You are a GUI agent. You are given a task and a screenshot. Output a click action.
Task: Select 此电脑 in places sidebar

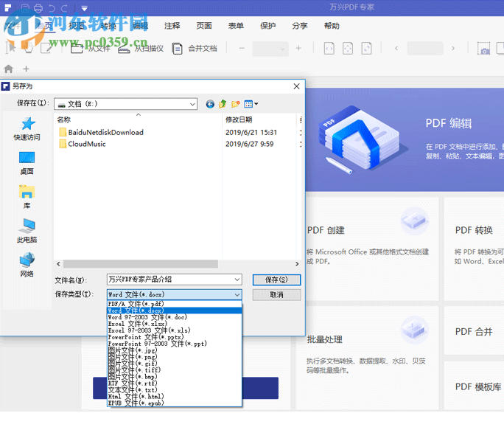pos(27,231)
